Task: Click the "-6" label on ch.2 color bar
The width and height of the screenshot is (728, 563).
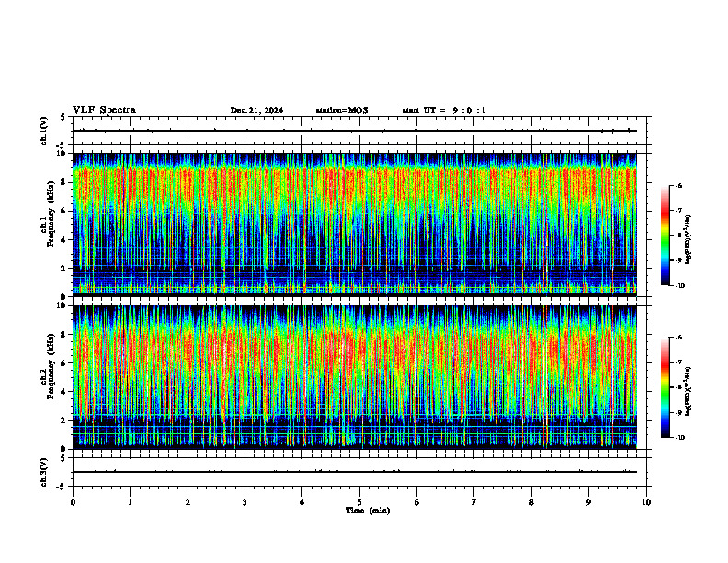Action: coord(678,338)
